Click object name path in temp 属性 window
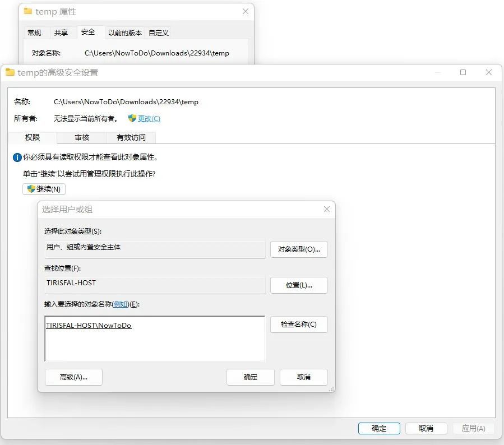This screenshot has height=445, width=504. coord(157,53)
